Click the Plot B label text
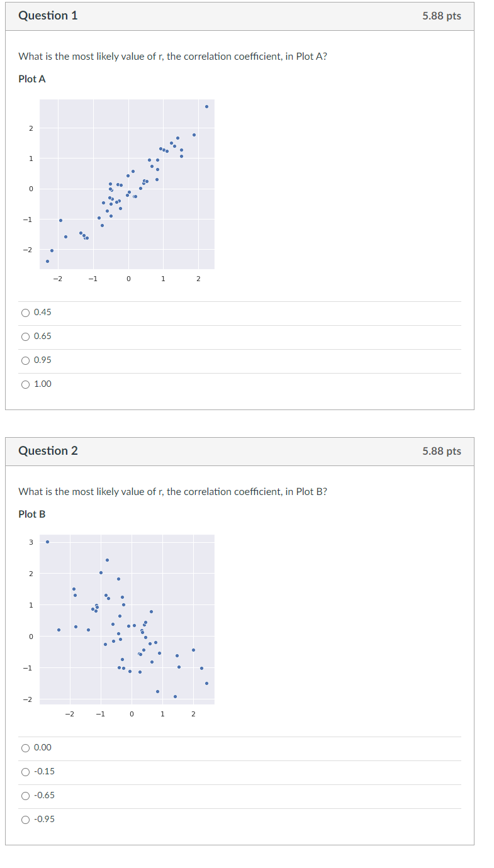The image size is (494, 868). [31, 514]
